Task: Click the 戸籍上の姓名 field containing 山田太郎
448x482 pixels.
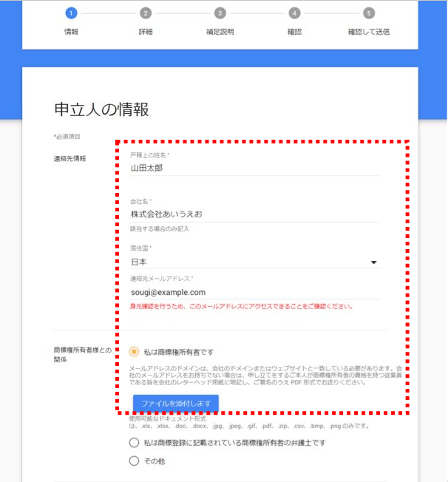Action: 255,168
